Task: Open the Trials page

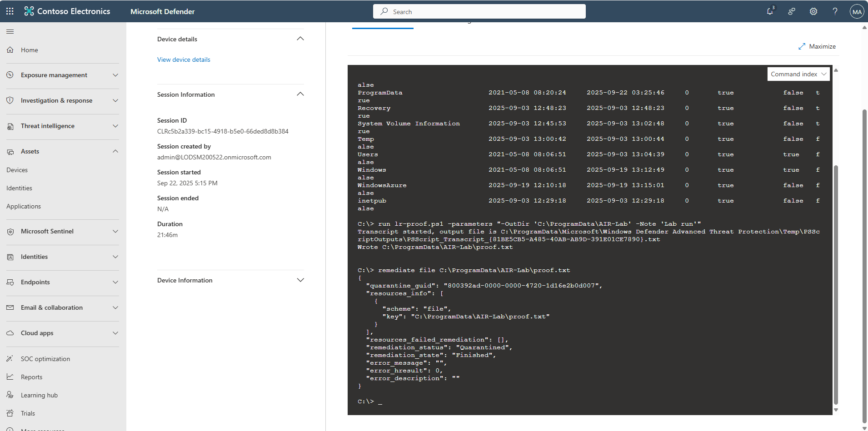Action: click(x=28, y=413)
